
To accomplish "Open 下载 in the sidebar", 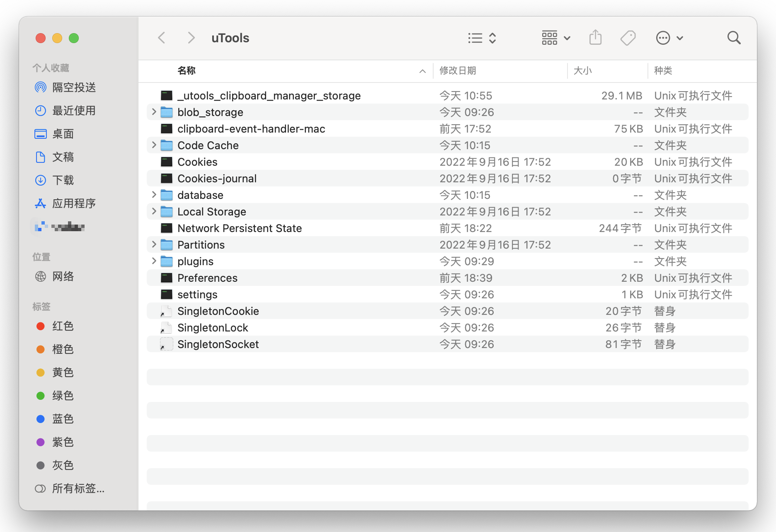I will [54, 180].
